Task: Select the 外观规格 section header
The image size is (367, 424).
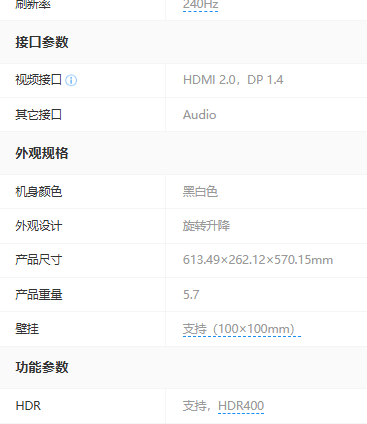Action: point(42,153)
